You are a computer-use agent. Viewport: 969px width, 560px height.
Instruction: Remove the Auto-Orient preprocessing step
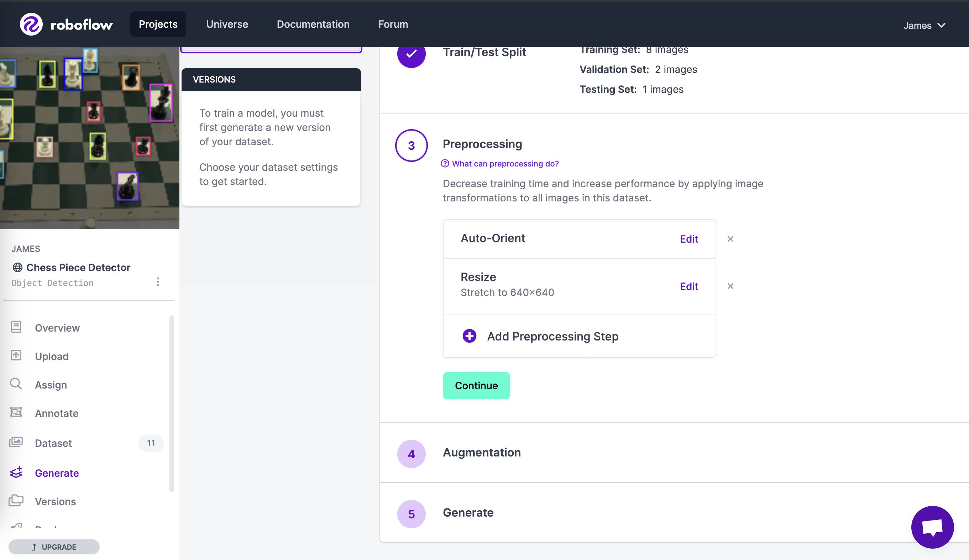(x=730, y=239)
